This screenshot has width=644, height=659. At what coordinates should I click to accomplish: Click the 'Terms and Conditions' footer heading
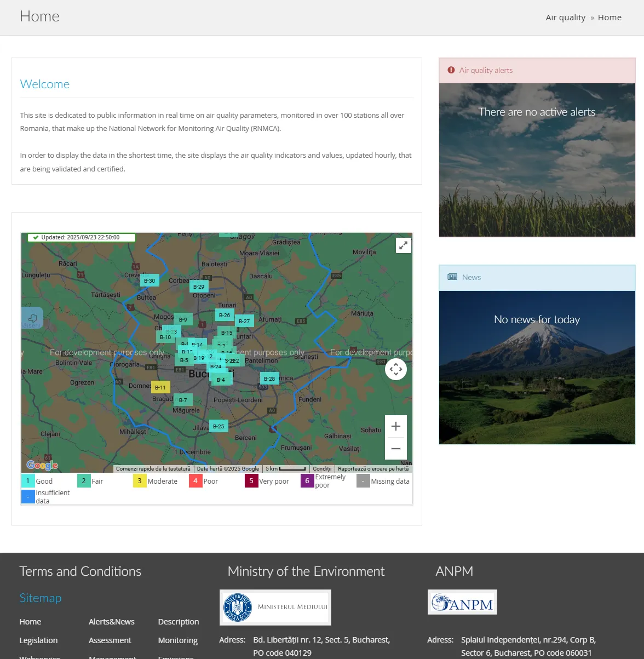pos(81,571)
